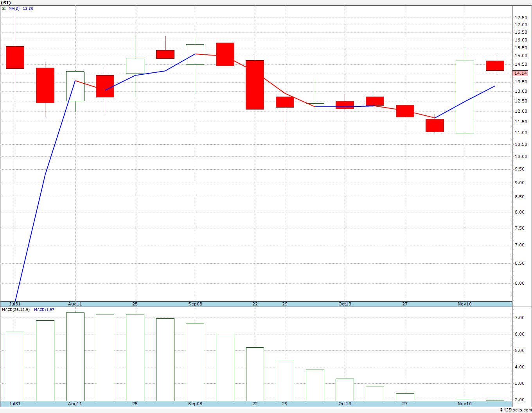Click the red Oct13 candlestick body
The width and height of the screenshot is (532, 413).
tap(345, 105)
